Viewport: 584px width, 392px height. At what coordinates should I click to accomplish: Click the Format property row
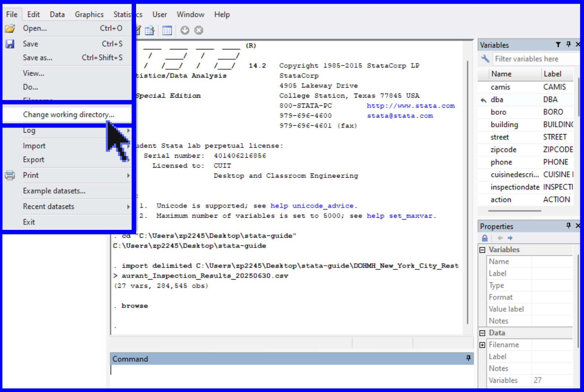point(530,297)
